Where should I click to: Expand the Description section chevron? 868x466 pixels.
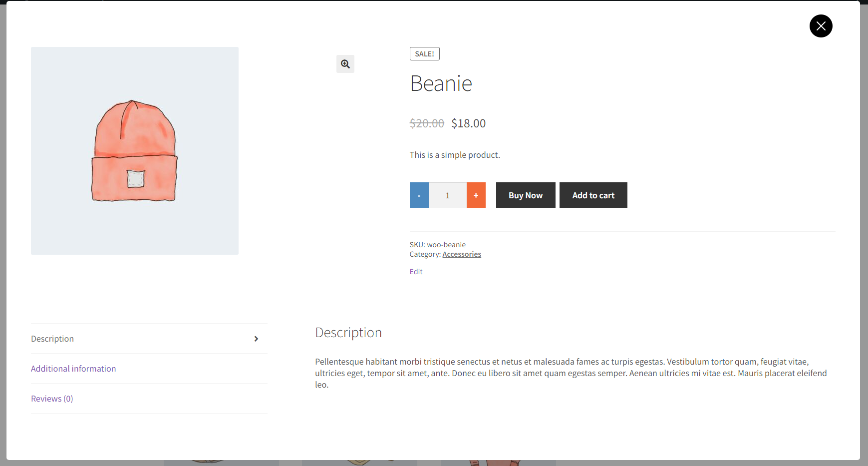click(x=256, y=339)
